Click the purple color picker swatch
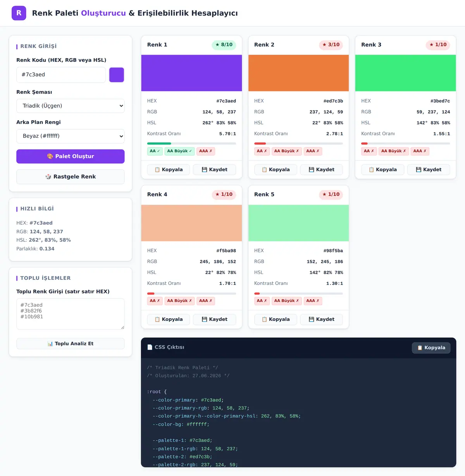465x476 pixels. pyautogui.click(x=117, y=75)
